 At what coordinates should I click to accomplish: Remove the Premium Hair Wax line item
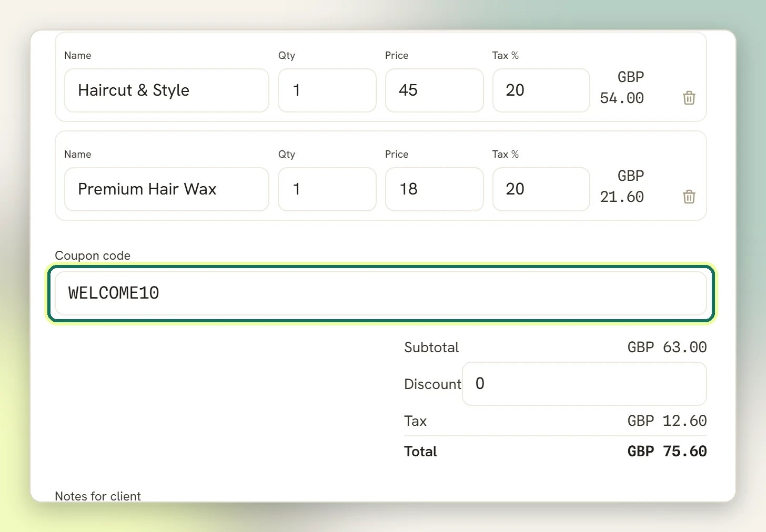[689, 197]
